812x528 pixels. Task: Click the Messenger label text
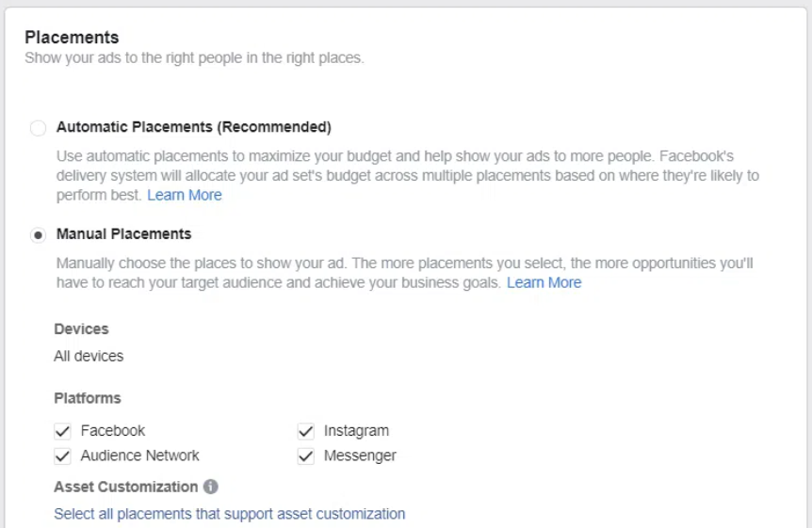click(x=360, y=456)
